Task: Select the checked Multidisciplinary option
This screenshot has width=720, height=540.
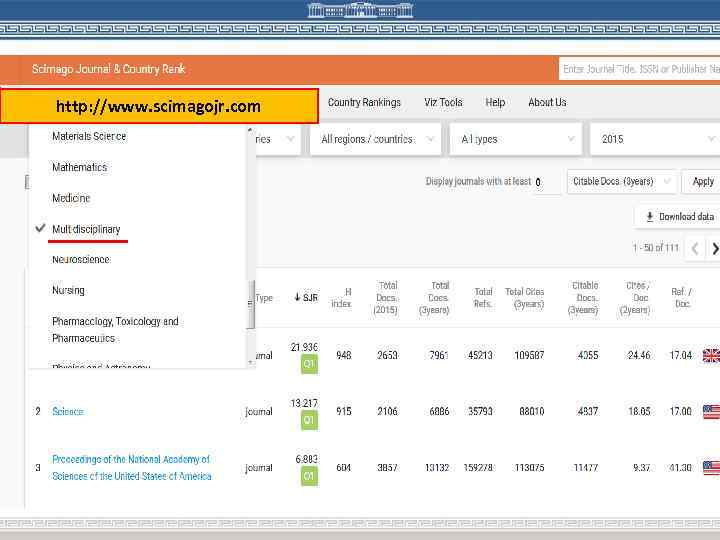Action: [86, 229]
